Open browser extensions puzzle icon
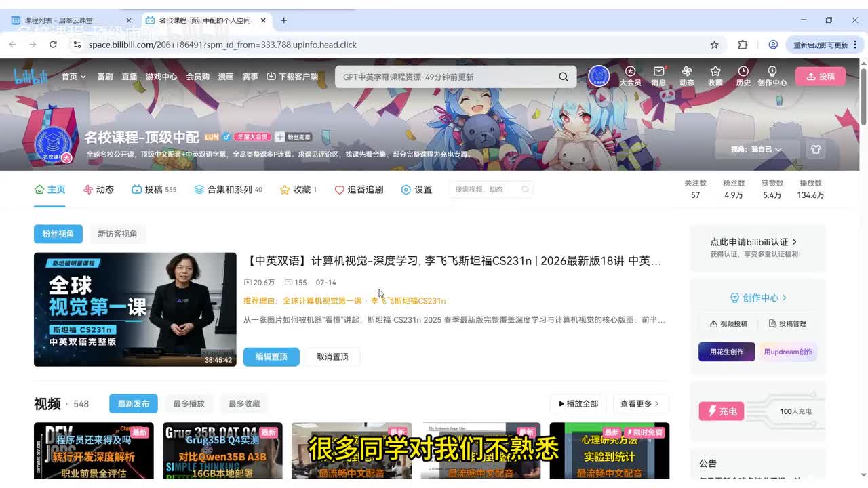Viewport: 868px width, 488px height. click(x=743, y=45)
